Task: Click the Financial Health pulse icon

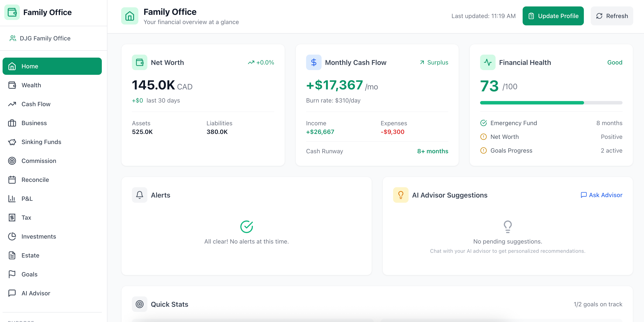Action: (x=487, y=62)
